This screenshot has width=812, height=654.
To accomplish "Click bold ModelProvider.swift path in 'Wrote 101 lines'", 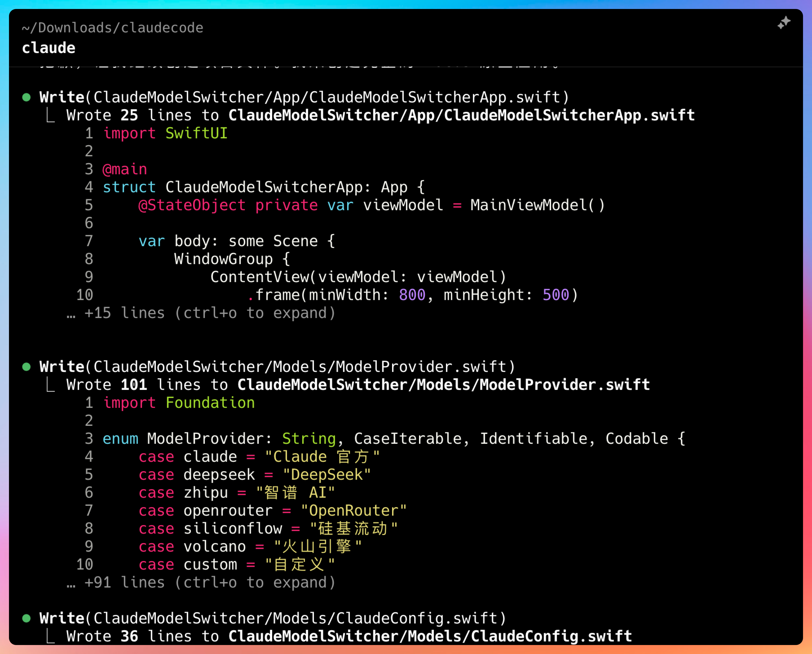I will click(x=443, y=385).
